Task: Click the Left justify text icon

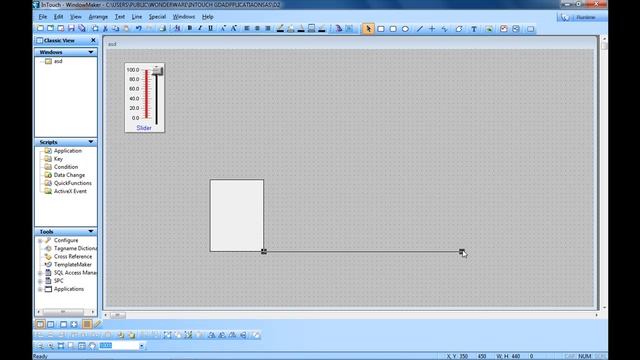Action: [x=247, y=28]
